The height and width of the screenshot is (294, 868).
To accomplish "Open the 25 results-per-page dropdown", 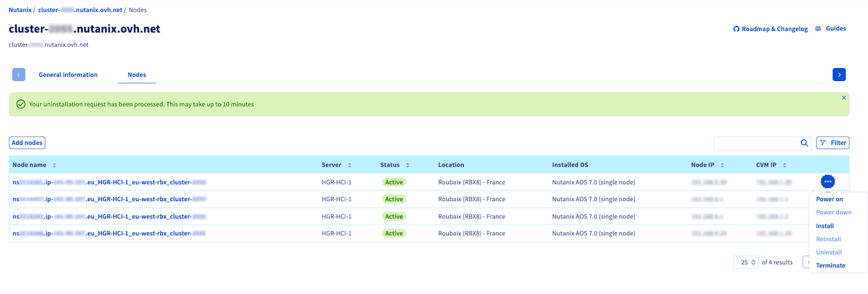I will point(746,262).
